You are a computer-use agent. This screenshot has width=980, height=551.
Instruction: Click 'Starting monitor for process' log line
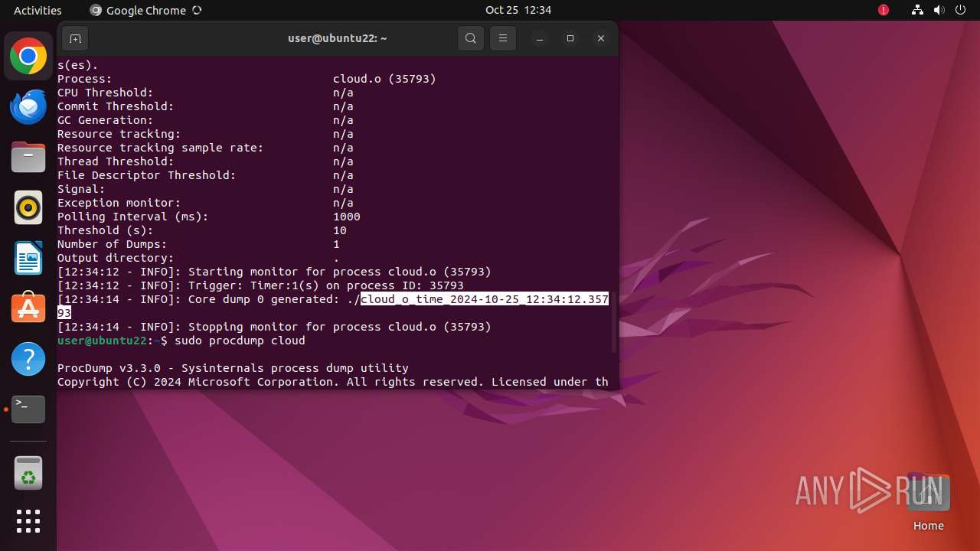pyautogui.click(x=274, y=272)
